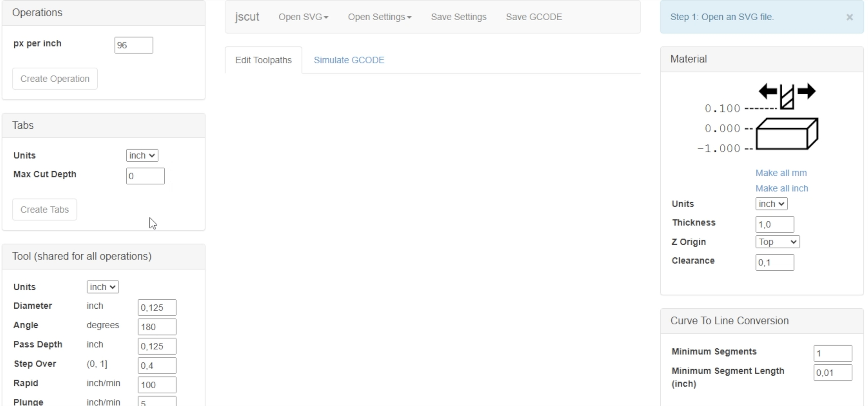The height and width of the screenshot is (406, 868).
Task: Click the jscut brand logo text
Action: pos(247,17)
